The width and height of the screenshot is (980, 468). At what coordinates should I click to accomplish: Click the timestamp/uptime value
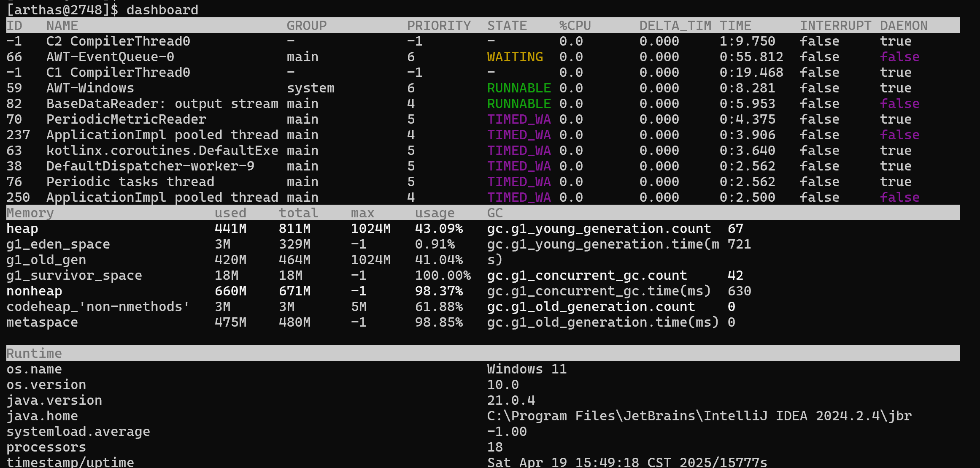pyautogui.click(x=627, y=462)
